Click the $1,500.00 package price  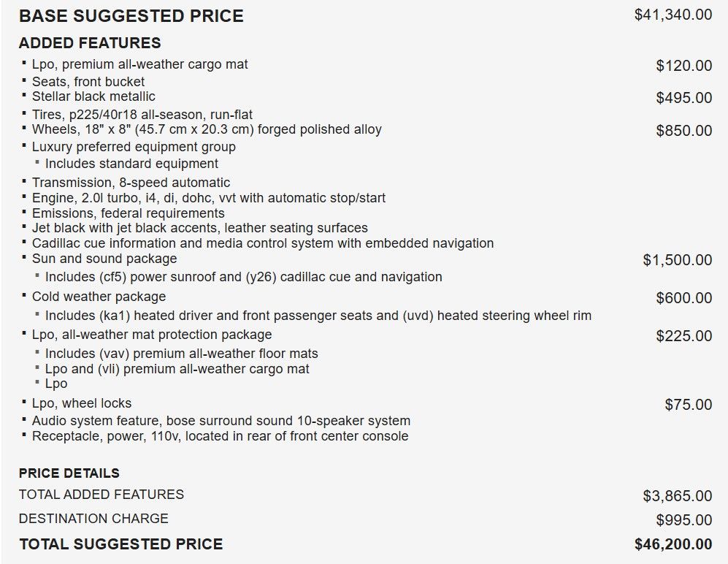click(677, 260)
